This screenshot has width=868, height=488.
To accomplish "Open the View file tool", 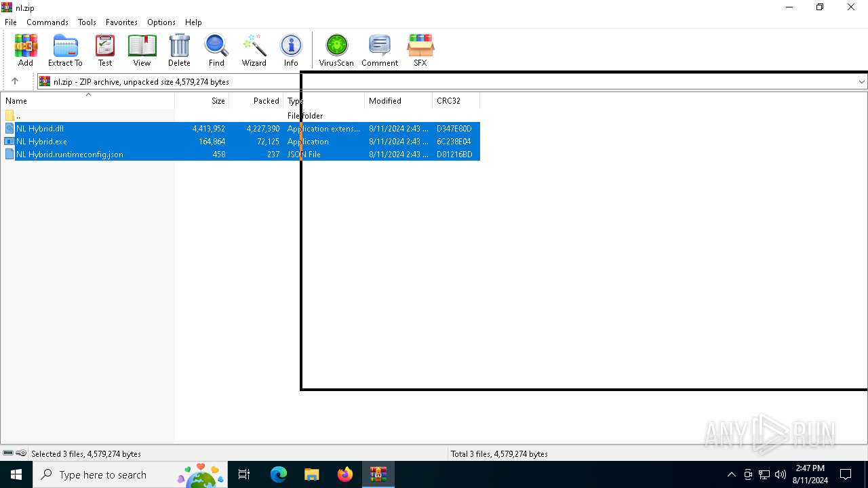I will (142, 51).
